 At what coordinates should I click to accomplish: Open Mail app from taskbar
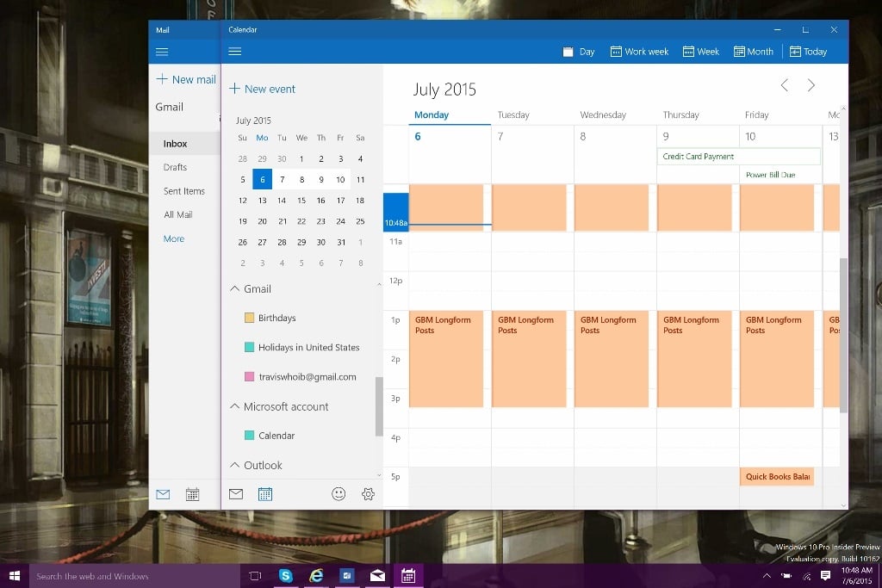pos(377,576)
